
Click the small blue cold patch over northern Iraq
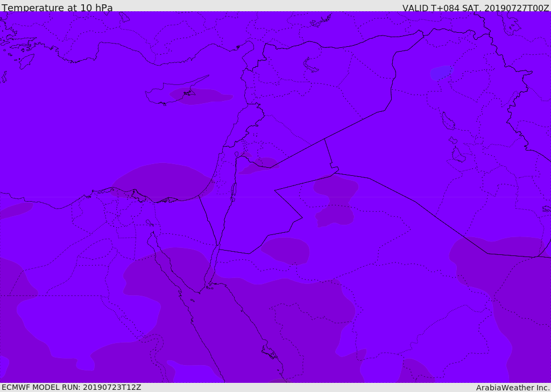442,73
